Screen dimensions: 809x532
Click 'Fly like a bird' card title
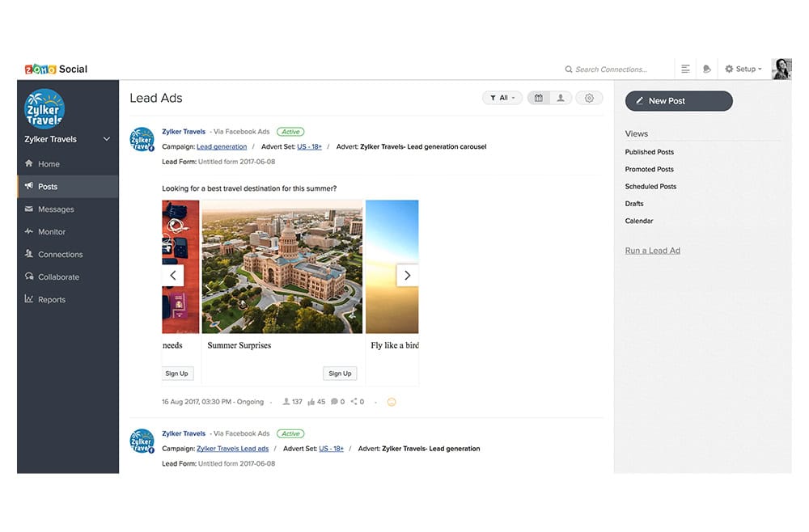point(395,345)
